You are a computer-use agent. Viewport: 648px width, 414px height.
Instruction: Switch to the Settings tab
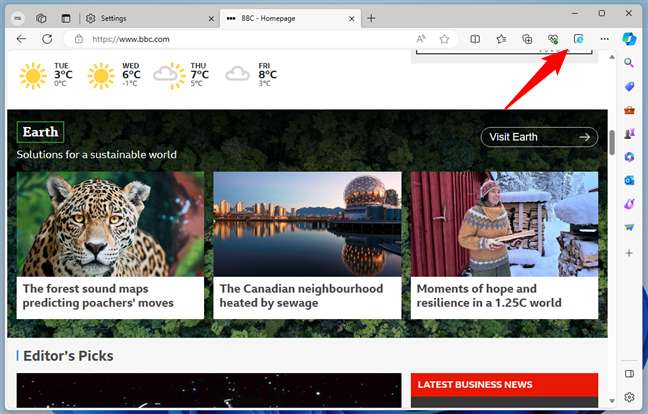coord(146,18)
